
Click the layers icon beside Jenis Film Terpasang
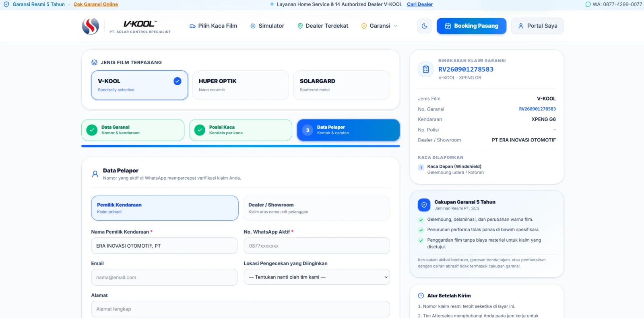[94, 62]
